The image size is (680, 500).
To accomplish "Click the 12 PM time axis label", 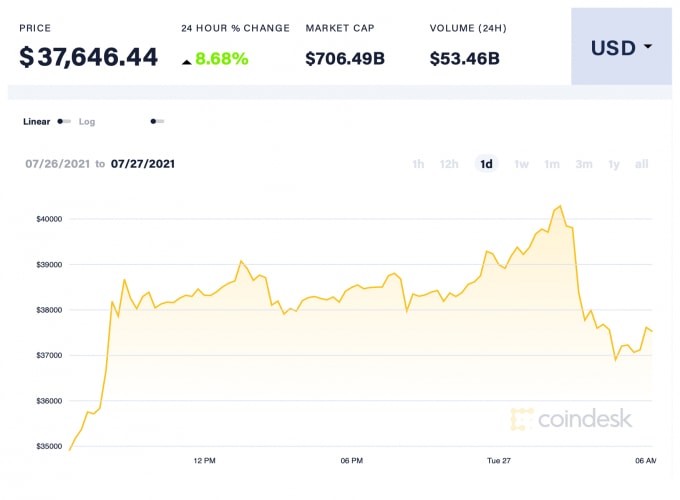I will (x=204, y=461).
